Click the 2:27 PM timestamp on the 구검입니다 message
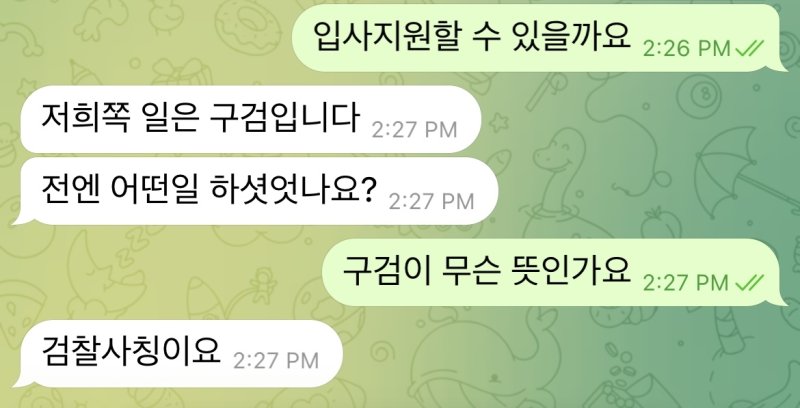This screenshot has width=800, height=408. [x=414, y=130]
